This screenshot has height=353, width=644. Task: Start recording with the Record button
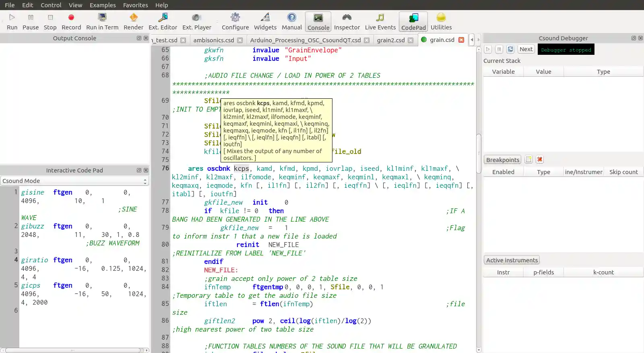(71, 22)
